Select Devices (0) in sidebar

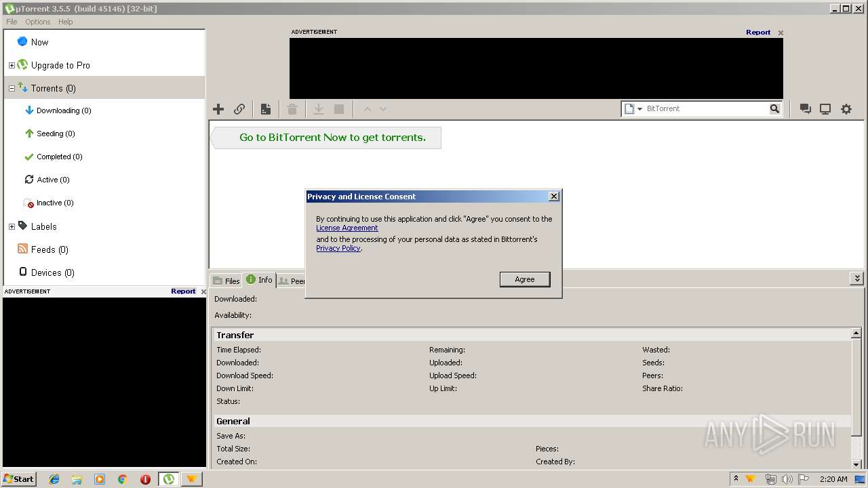[104, 272]
